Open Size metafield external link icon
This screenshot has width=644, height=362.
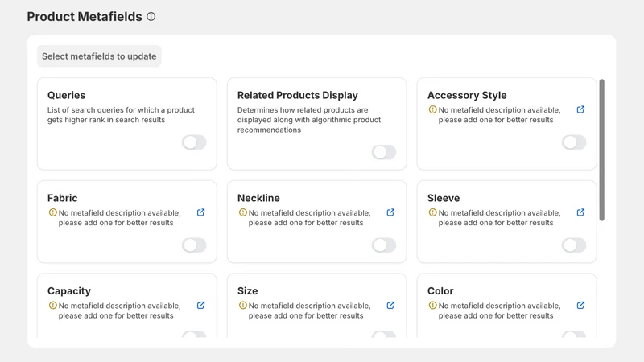[390, 306]
